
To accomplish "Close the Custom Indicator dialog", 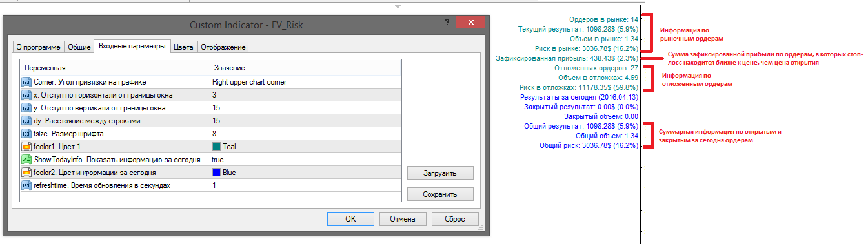I will pos(471,23).
